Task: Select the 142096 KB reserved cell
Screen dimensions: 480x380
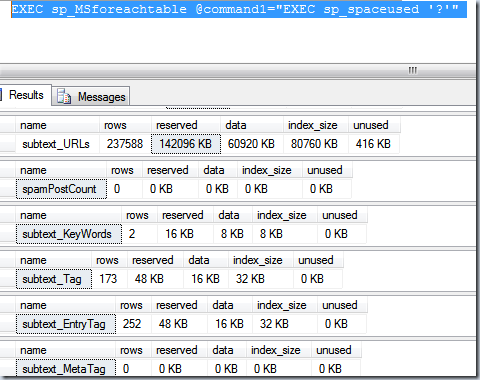Action: point(186,144)
